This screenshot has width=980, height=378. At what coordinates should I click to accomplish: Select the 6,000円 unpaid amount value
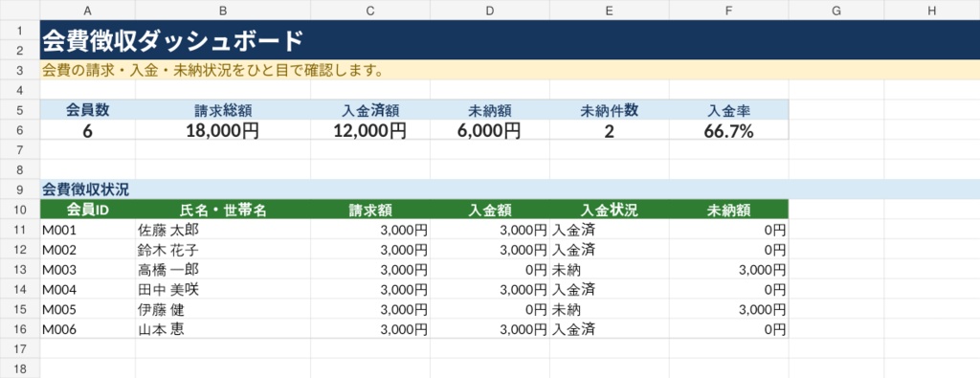490,130
